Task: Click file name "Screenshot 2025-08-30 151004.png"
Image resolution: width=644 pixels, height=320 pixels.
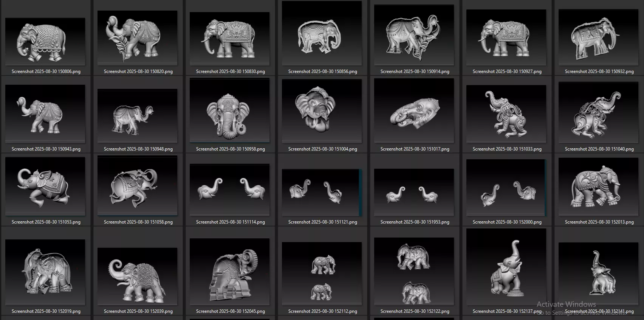Action: pyautogui.click(x=323, y=149)
